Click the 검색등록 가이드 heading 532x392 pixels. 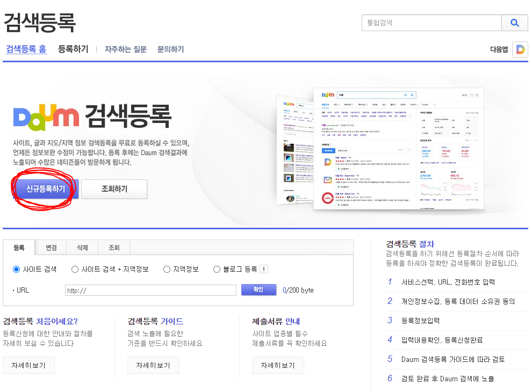pos(155,321)
